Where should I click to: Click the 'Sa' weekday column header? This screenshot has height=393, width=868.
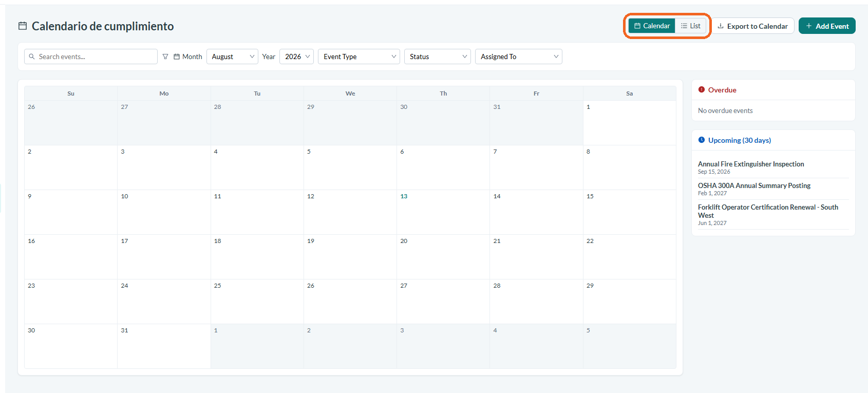point(629,93)
